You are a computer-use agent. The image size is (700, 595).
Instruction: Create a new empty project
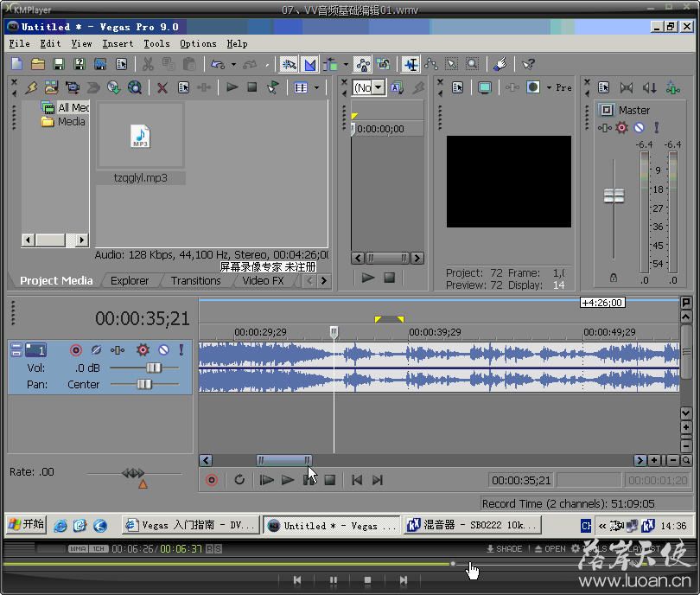(x=17, y=64)
